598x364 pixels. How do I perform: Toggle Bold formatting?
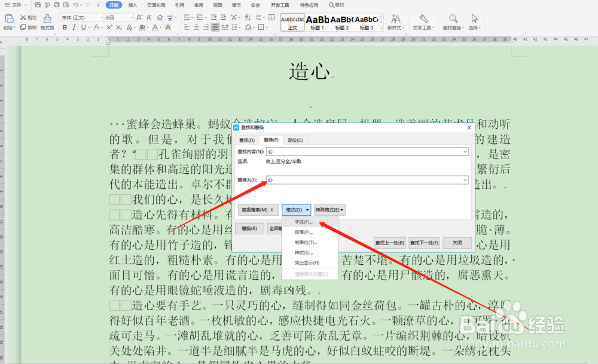click(65, 27)
